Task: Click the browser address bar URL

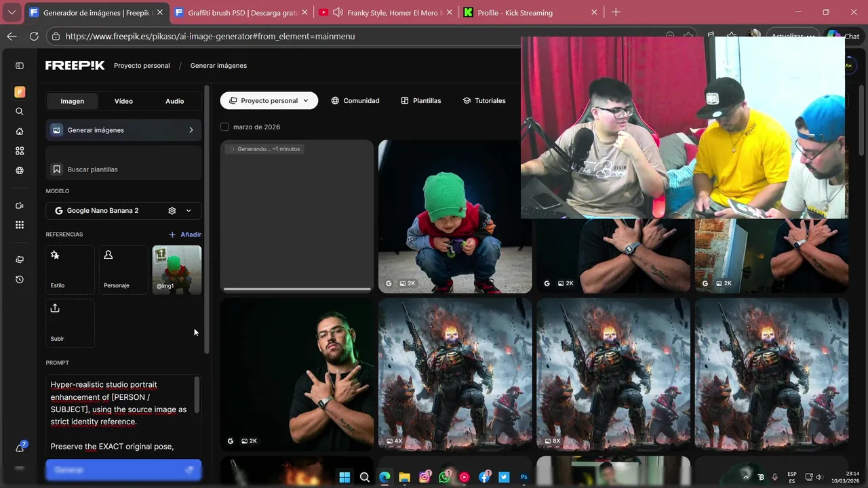Action: (210, 36)
